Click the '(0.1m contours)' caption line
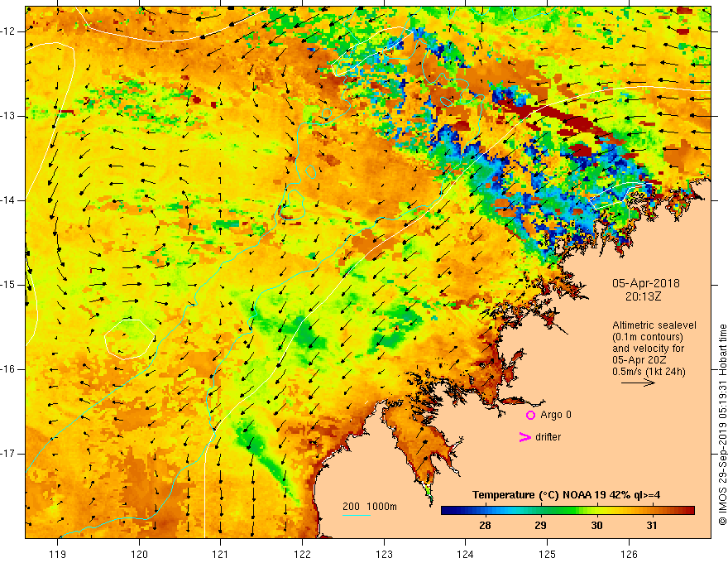The height and width of the screenshot is (563, 728). [648, 337]
